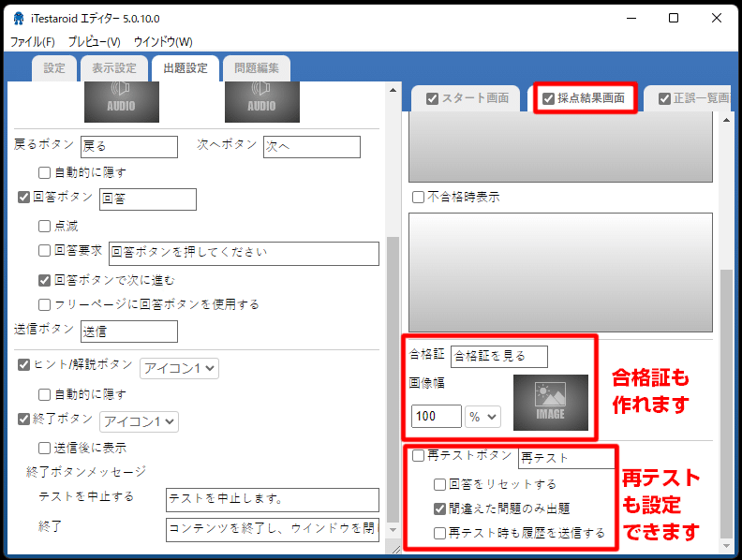Open the スタート画面 tab
This screenshot has height=560, width=742.
point(475,98)
